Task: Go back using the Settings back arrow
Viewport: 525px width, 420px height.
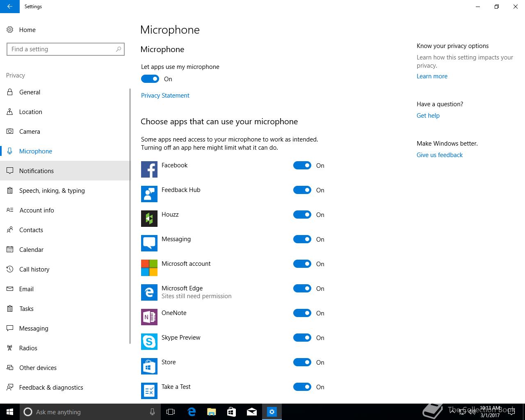Action: click(x=10, y=7)
